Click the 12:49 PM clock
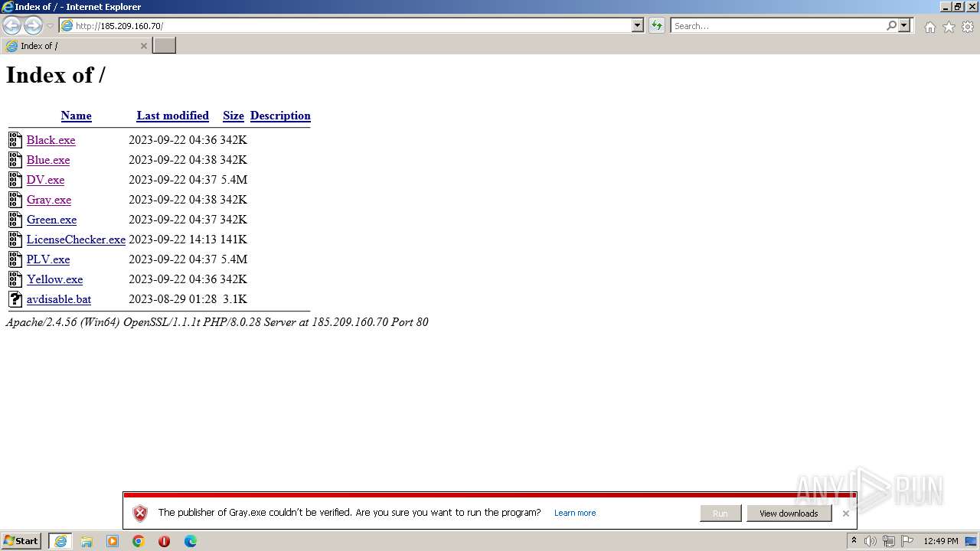This screenshot has width=980, height=551. (x=941, y=541)
